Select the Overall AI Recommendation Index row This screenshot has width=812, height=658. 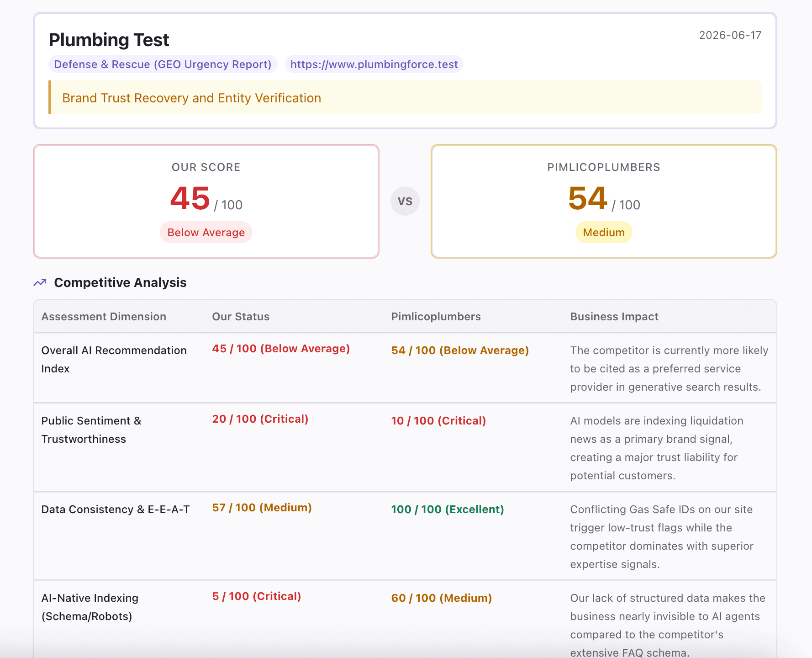click(x=405, y=368)
